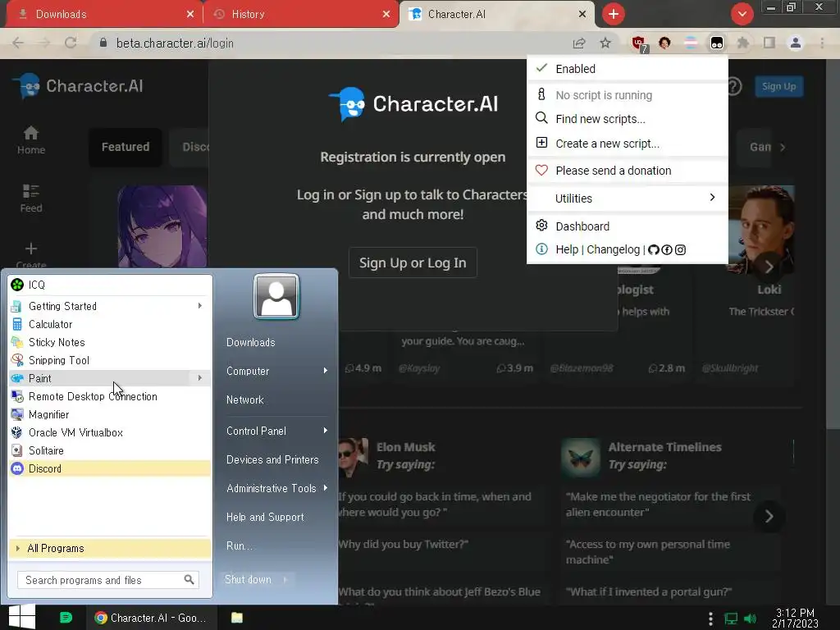840x630 pixels.
Task: Click the blue Sign Up button
Action: (779, 86)
